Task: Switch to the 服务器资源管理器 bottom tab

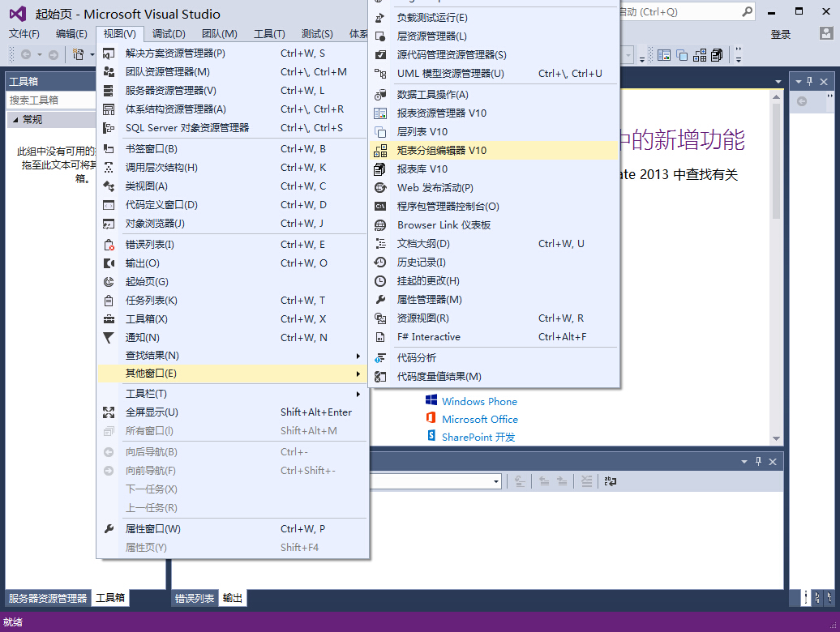Action: [48, 598]
